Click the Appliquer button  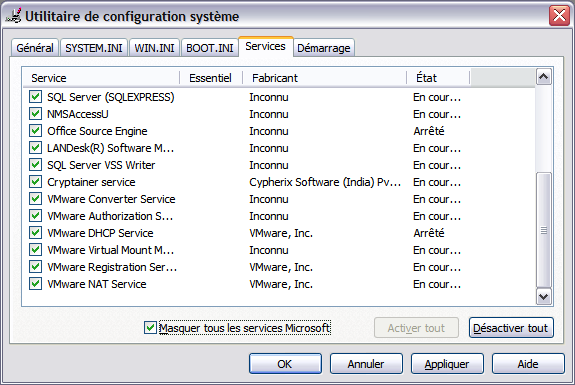pos(447,364)
